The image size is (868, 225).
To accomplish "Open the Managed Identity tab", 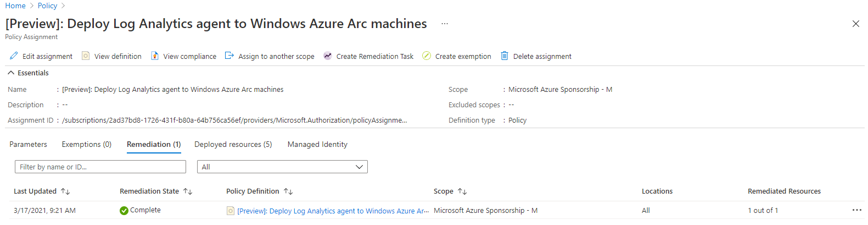I will [317, 145].
